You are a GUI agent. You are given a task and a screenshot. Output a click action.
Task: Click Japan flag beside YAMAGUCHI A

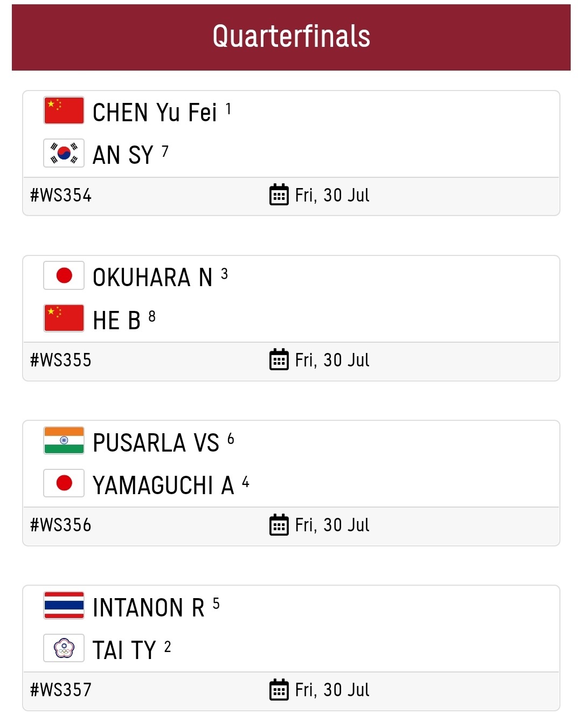coord(64,483)
